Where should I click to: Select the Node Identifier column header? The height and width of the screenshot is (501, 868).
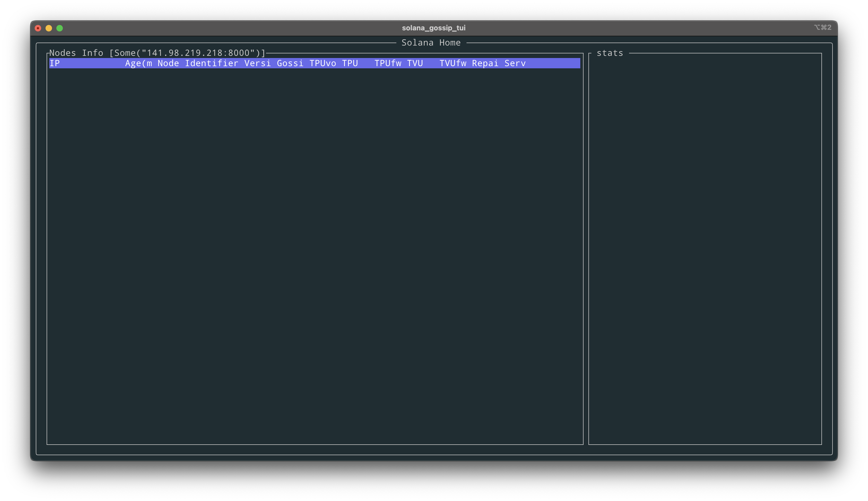[198, 63]
